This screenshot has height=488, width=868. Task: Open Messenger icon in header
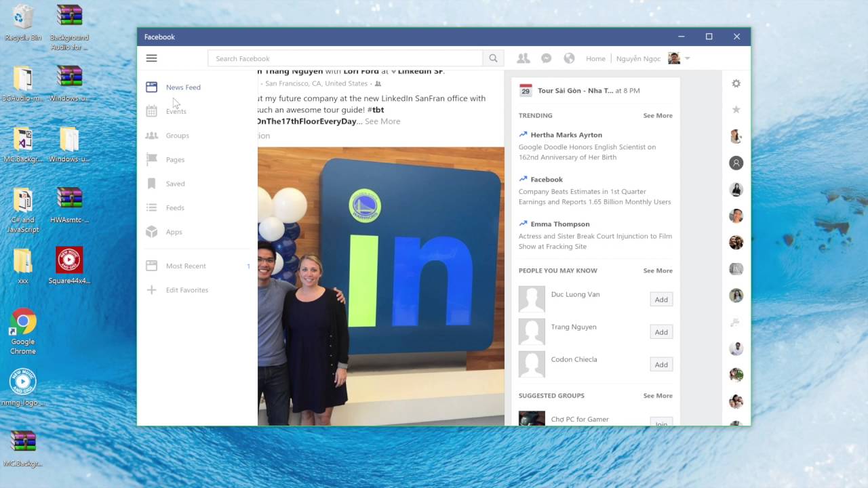[546, 58]
